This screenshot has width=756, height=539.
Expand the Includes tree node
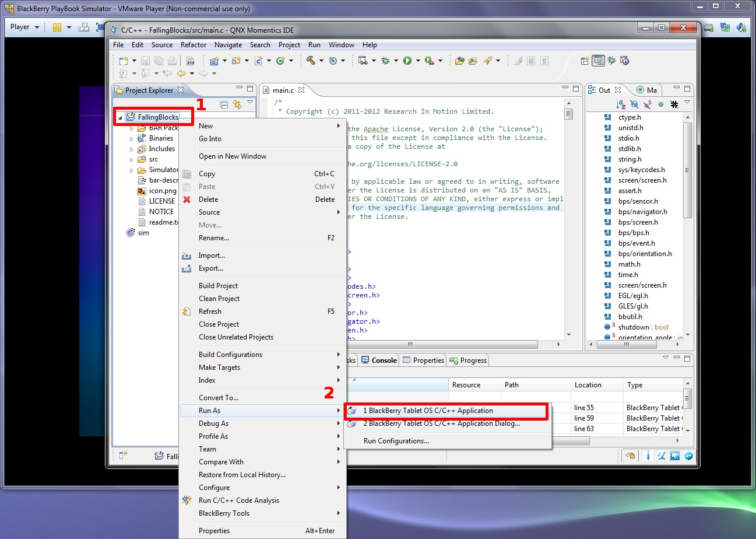pos(132,149)
